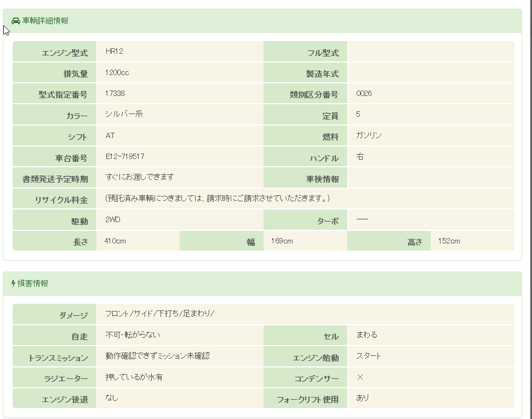Screen dimensions: 532x419
Task: Click the 書類発送予定時期 value すぐにお渡しできます
Action: pyautogui.click(x=140, y=177)
